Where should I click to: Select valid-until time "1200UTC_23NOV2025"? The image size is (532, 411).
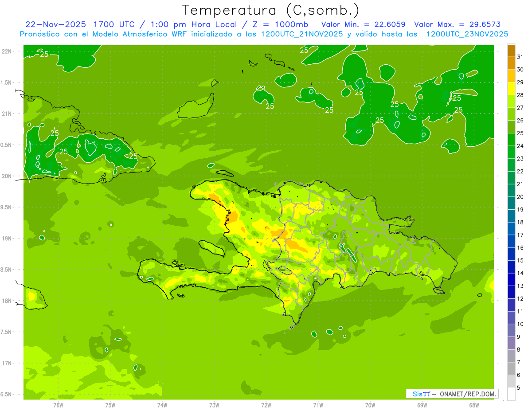pyautogui.click(x=467, y=34)
